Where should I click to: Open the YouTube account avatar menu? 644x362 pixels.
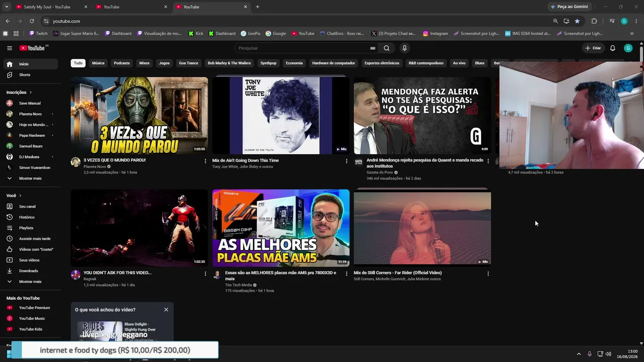628,48
